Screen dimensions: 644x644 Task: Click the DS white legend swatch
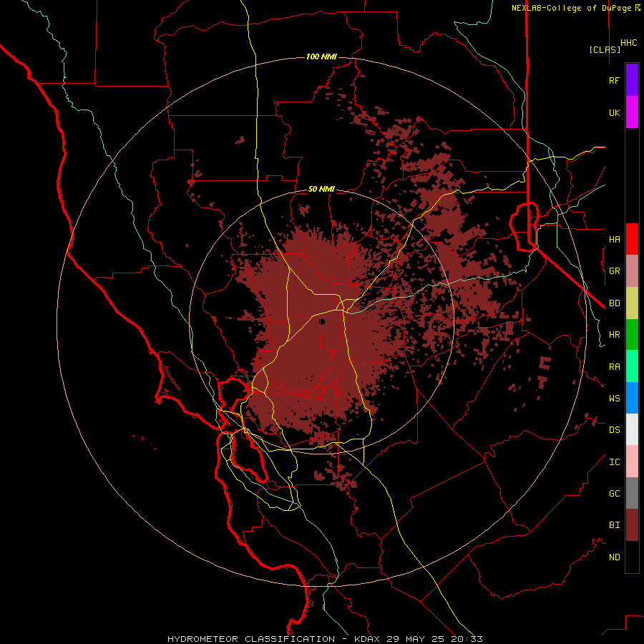pos(632,429)
